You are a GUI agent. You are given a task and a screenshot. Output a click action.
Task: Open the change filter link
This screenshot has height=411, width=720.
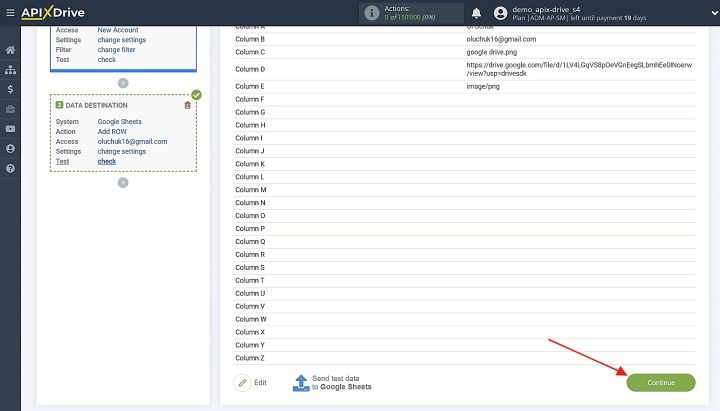coord(116,50)
